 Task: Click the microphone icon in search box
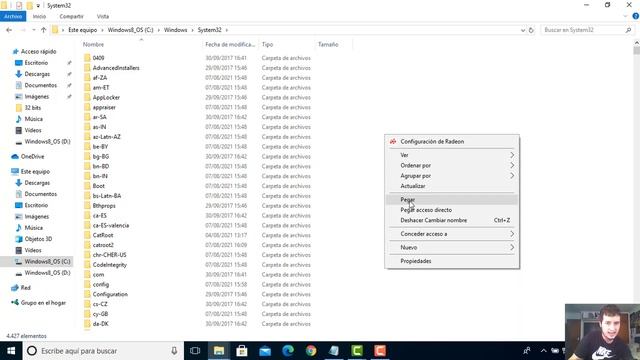174,351
